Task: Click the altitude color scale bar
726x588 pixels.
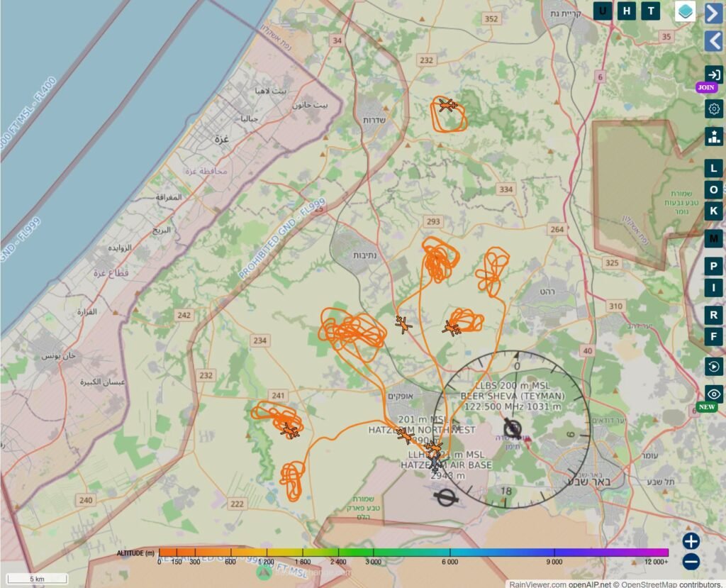Action: point(413,553)
